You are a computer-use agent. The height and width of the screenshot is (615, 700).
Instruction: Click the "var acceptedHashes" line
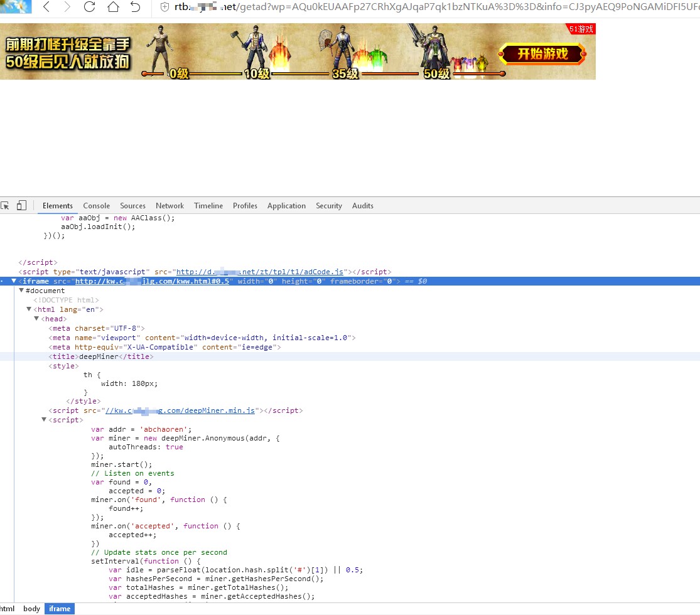tap(212, 596)
